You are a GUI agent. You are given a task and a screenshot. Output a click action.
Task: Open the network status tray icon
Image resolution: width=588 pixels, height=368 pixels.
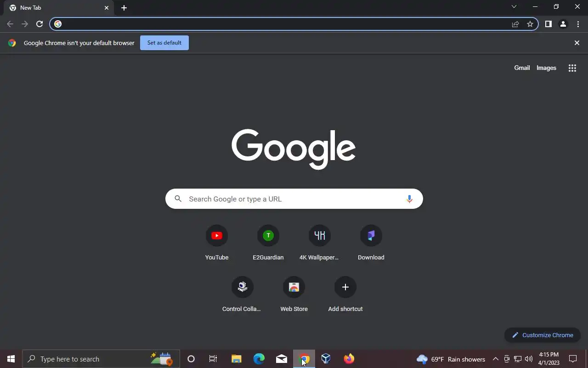click(x=518, y=359)
